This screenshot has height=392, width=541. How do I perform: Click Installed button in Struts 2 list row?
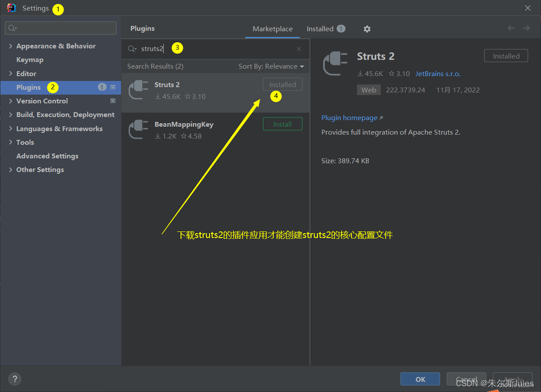[x=283, y=85]
